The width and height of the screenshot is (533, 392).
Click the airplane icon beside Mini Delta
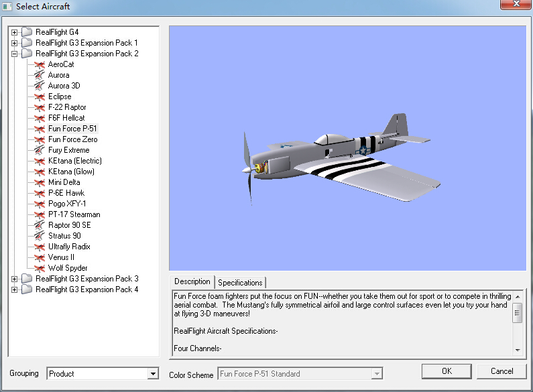[x=40, y=182]
